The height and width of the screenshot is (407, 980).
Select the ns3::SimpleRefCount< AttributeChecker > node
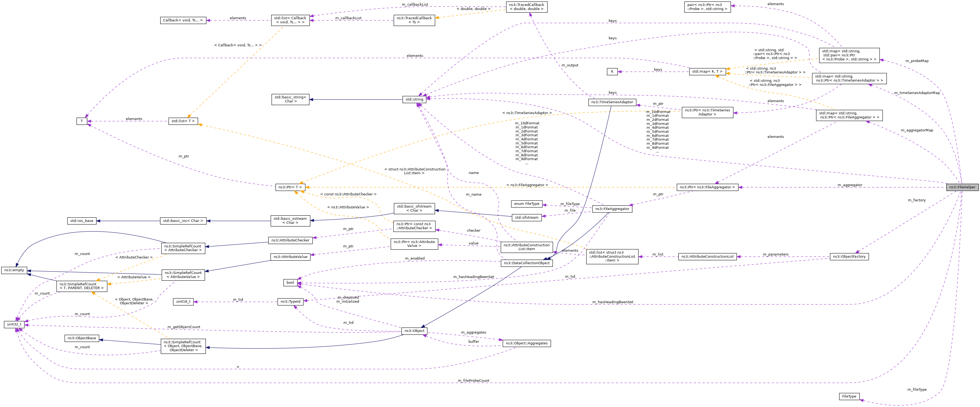click(183, 248)
